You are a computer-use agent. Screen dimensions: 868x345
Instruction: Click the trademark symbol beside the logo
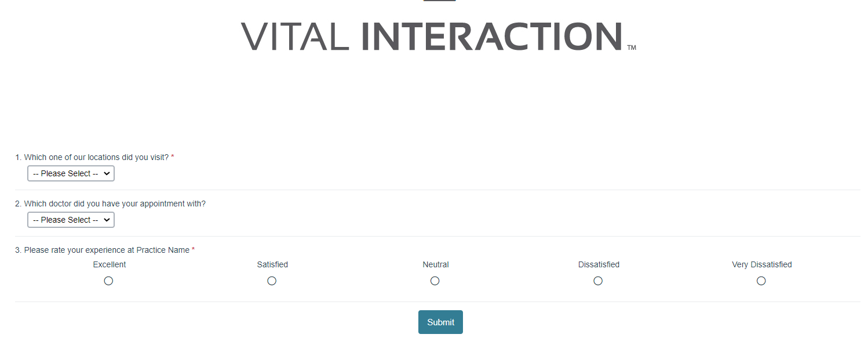(x=632, y=48)
